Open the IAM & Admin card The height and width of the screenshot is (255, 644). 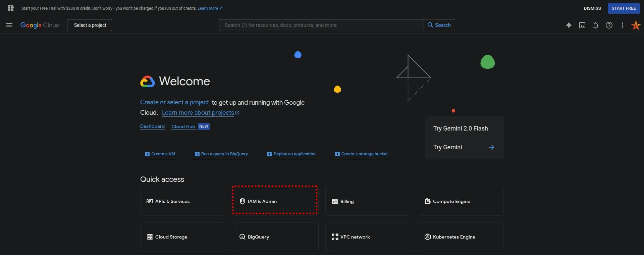(275, 201)
